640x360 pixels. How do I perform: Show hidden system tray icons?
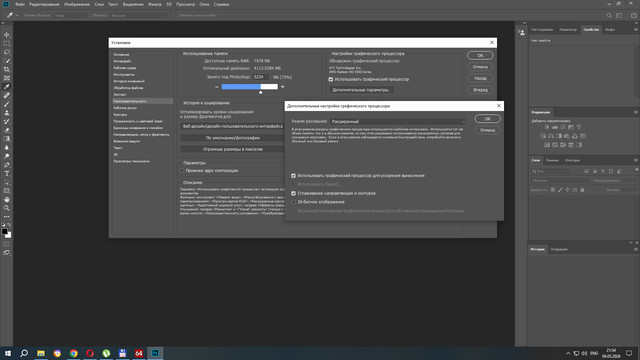click(x=568, y=353)
